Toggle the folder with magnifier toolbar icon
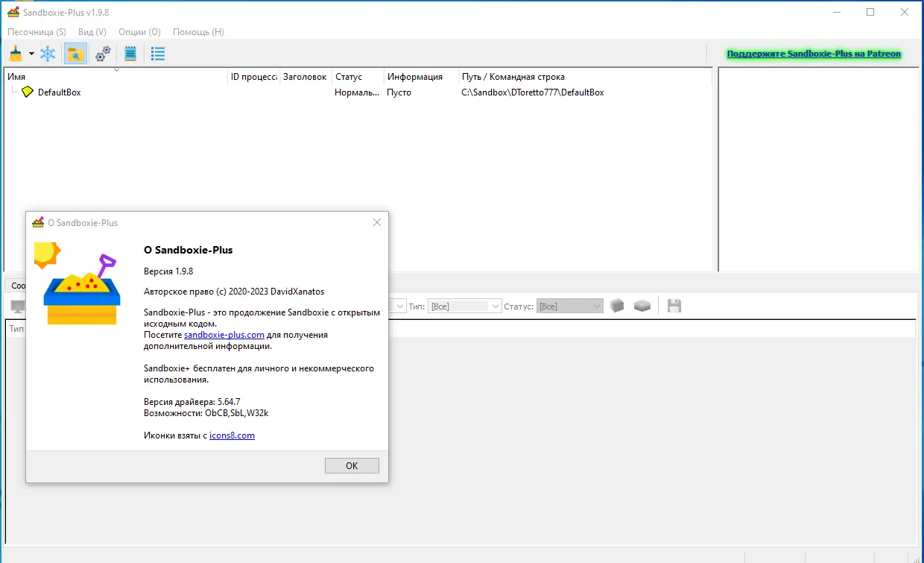This screenshot has height=563, width=924. (75, 54)
